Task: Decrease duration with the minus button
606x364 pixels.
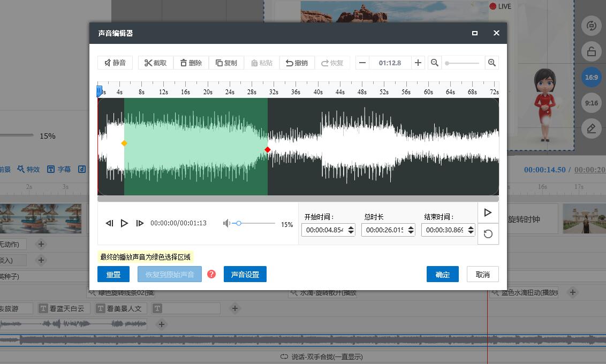Action: 362,63
